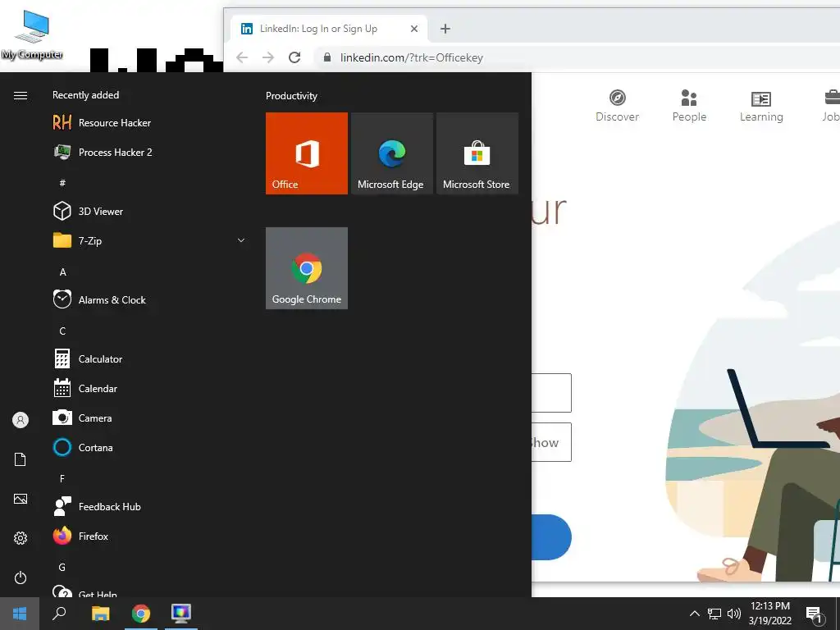
Task: Select the LinkedIn: Log In tab
Action: point(328,29)
